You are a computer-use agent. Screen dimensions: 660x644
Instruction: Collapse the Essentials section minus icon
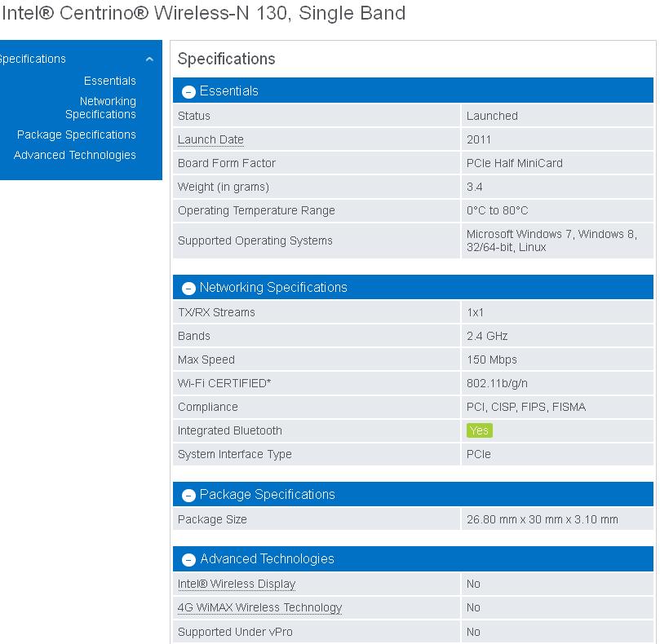point(188,91)
